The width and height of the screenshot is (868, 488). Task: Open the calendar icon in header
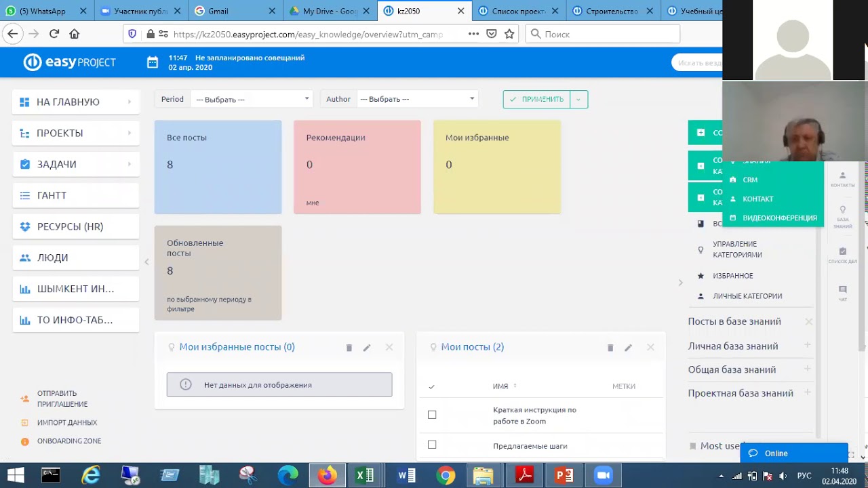tap(153, 62)
